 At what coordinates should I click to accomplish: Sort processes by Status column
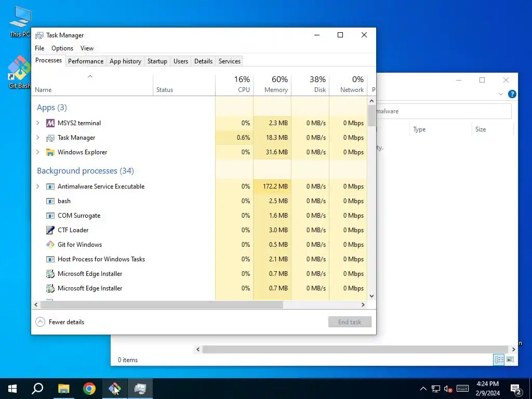[x=184, y=85]
